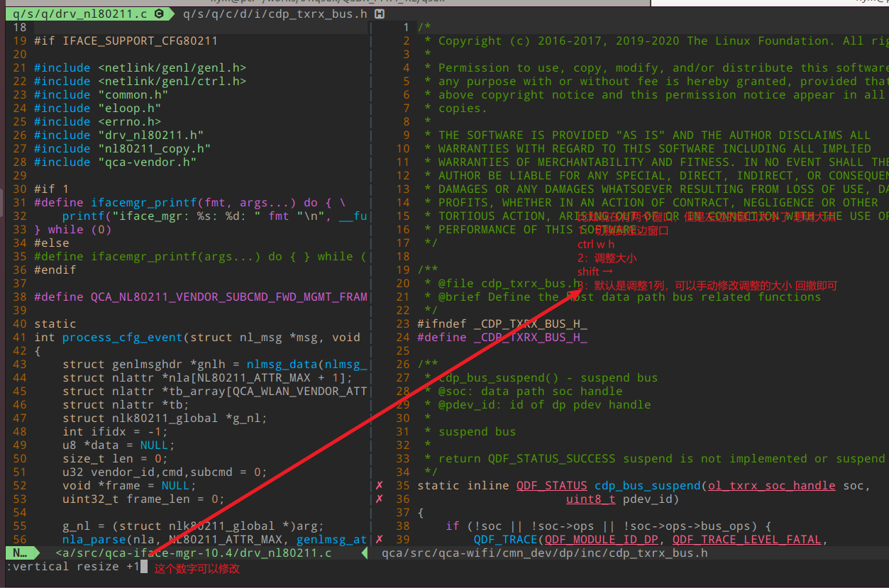Click 'u8 *data = NULL;' line

click(x=118, y=445)
